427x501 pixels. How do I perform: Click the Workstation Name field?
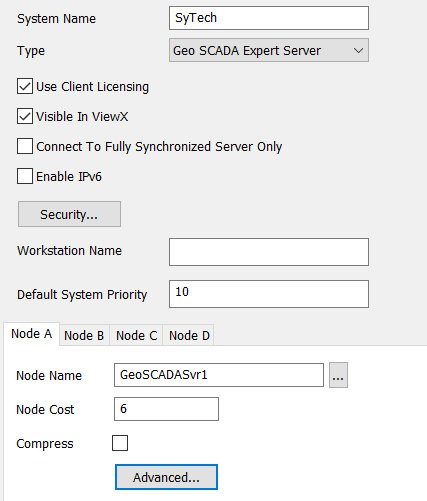(x=269, y=252)
